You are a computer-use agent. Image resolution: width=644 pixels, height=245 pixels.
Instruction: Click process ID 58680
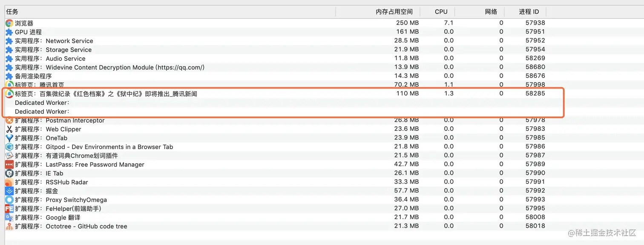tap(535, 67)
